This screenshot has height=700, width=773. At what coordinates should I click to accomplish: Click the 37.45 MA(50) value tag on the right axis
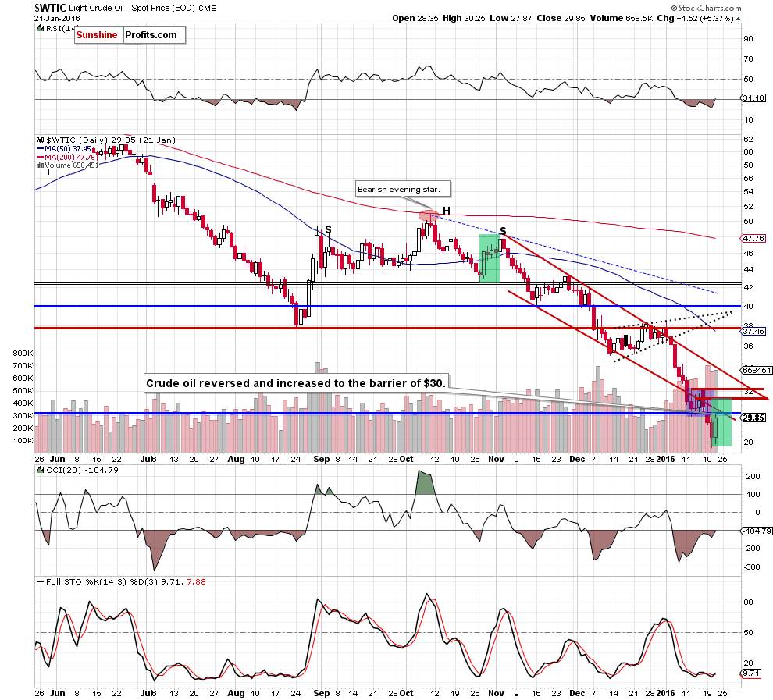coord(753,331)
